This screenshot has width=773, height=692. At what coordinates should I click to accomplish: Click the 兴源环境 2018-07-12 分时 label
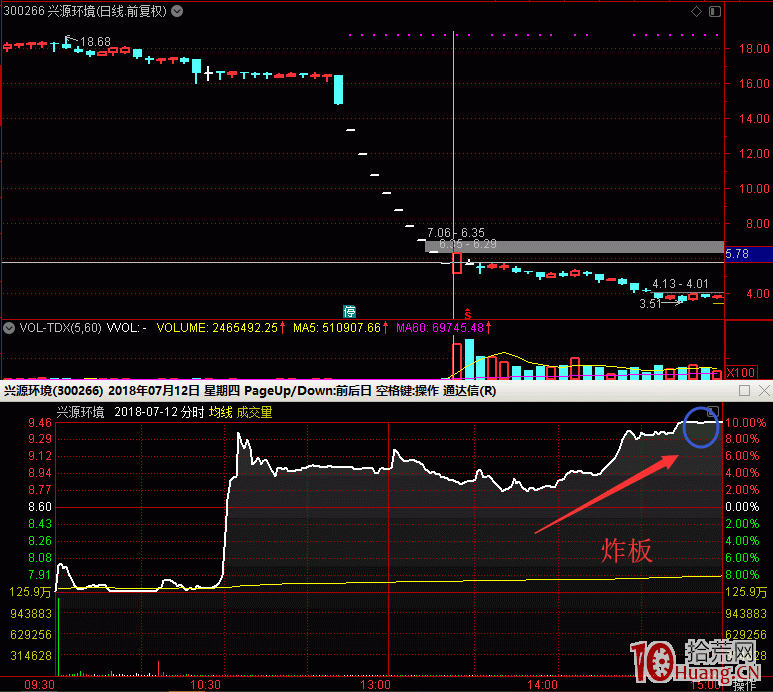[130, 412]
